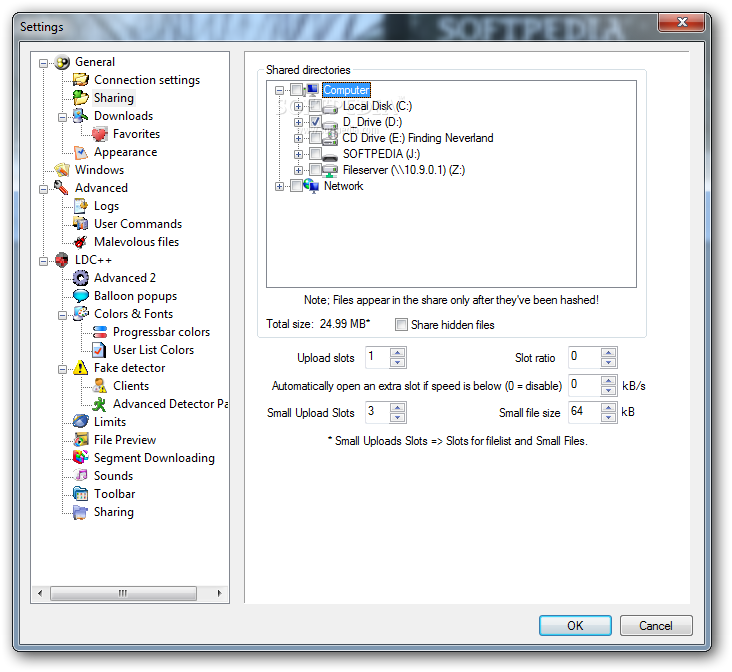Collapse the Computer node in shared directories
Screen dimensions: 732x672
(x=279, y=90)
